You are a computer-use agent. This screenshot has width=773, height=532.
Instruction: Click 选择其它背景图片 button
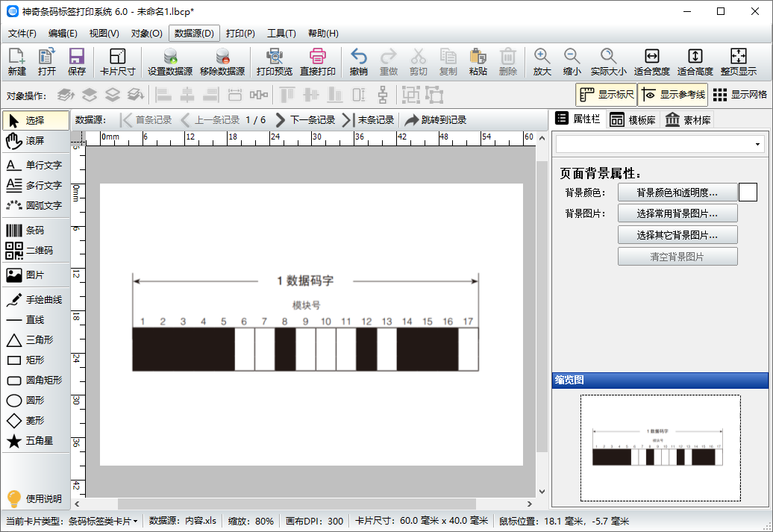(x=677, y=235)
